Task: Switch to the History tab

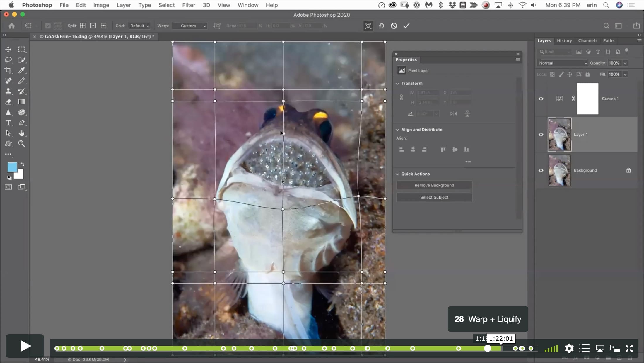Action: (x=564, y=41)
